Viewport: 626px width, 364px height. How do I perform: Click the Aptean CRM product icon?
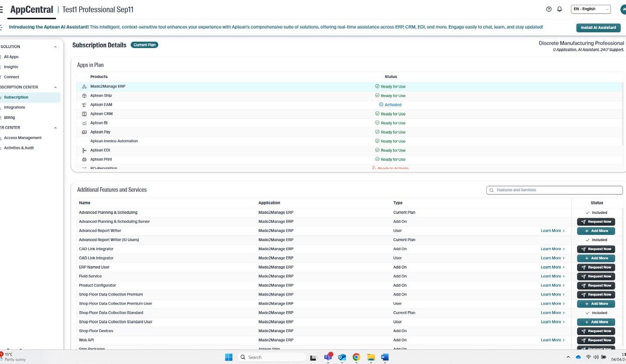84,114
